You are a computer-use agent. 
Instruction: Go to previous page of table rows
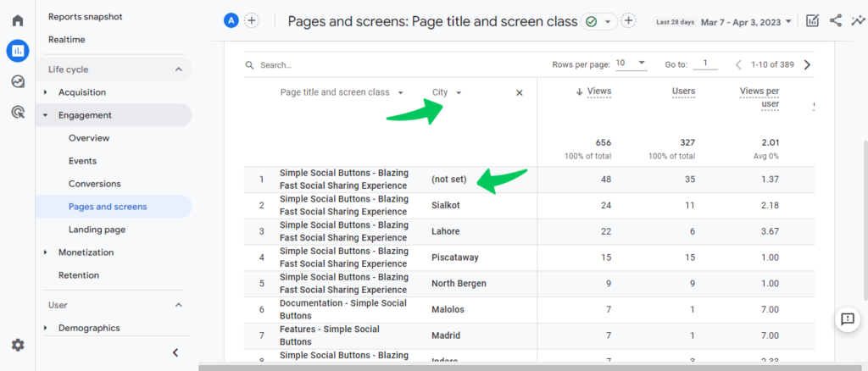click(x=738, y=64)
